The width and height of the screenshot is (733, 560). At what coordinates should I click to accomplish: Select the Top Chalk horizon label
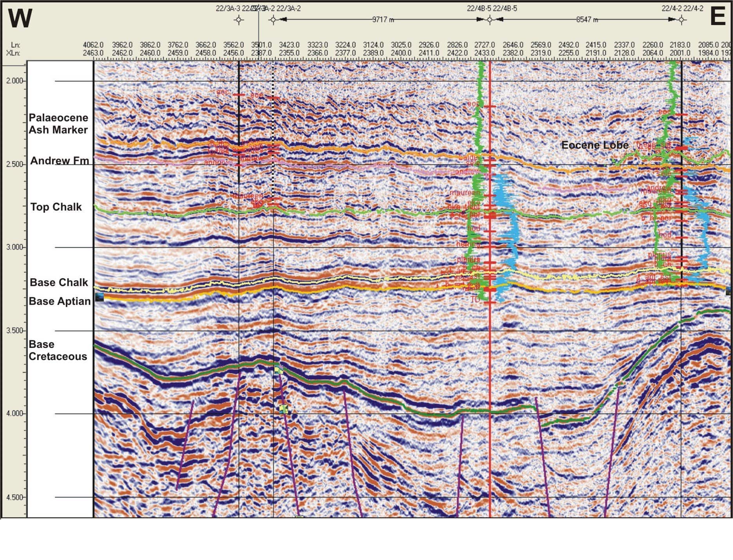coord(56,207)
